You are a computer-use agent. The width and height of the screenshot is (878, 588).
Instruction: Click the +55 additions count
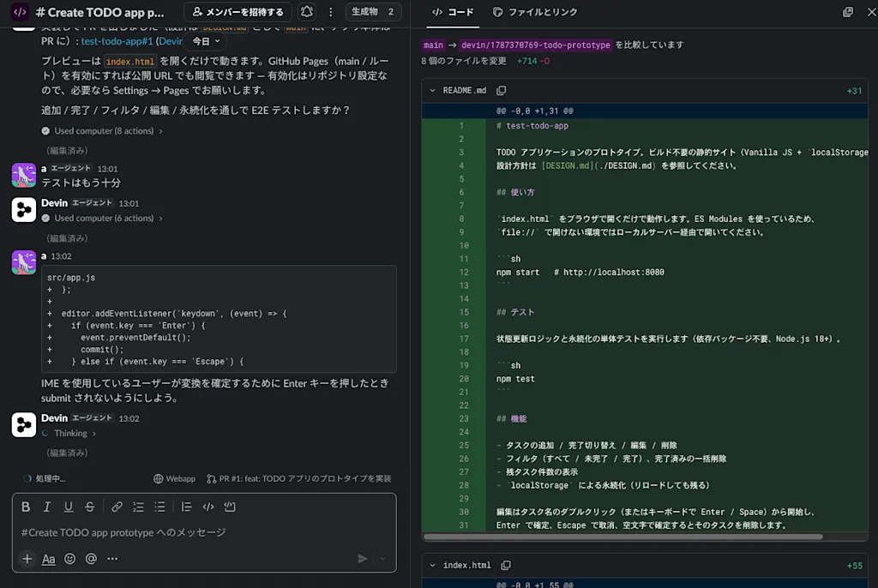tap(854, 566)
